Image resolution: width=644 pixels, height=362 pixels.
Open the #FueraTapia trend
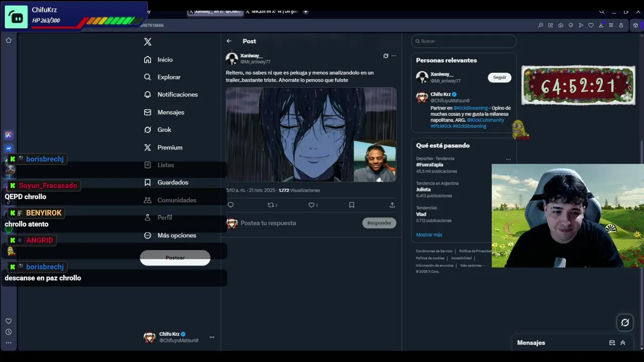pyautogui.click(x=430, y=165)
